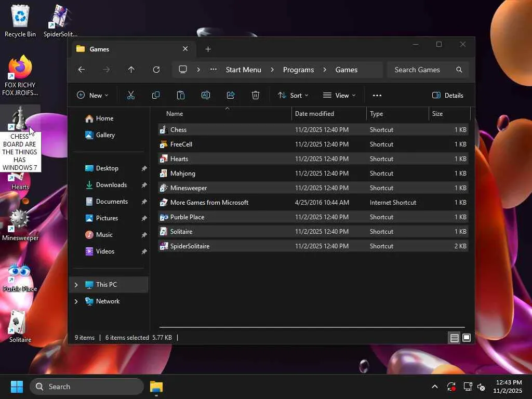
Task: Click the Start Menu breadcrumb
Action: pyautogui.click(x=244, y=70)
